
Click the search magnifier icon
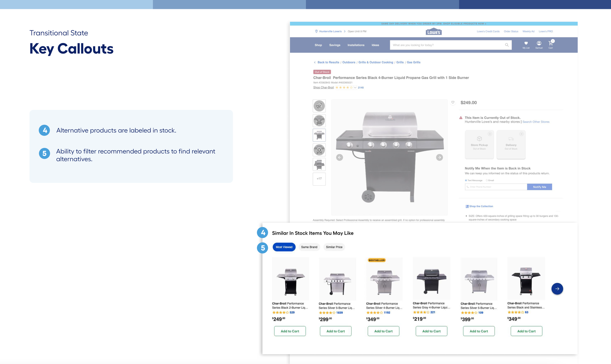[x=507, y=45]
